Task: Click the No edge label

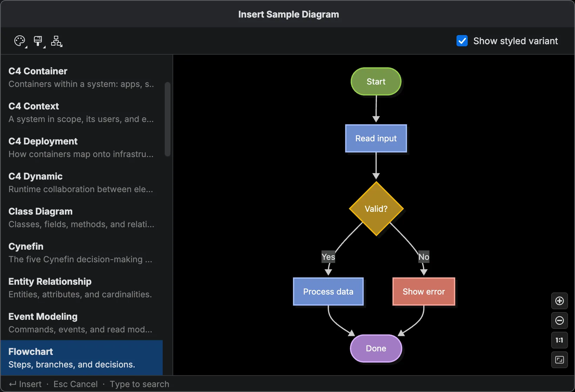Action: 424,257
